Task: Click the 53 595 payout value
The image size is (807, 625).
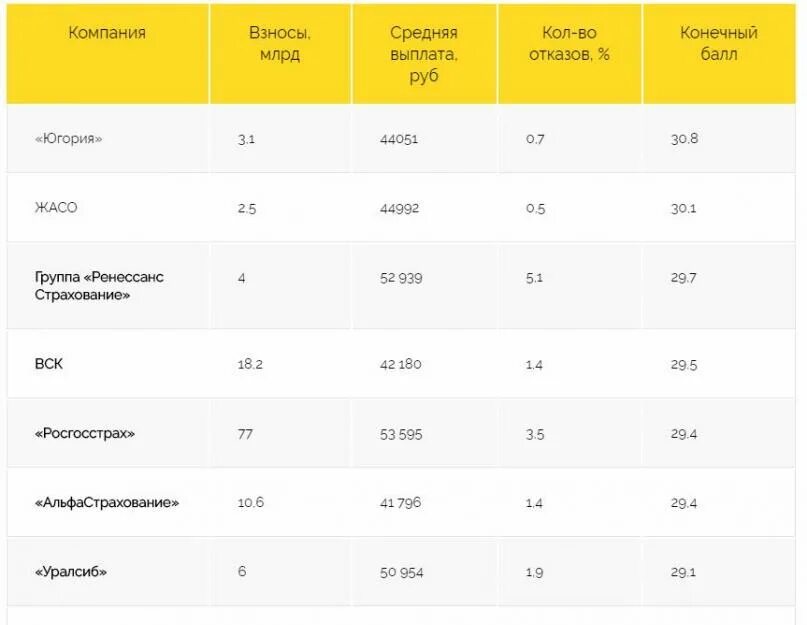Action: pyautogui.click(x=401, y=434)
